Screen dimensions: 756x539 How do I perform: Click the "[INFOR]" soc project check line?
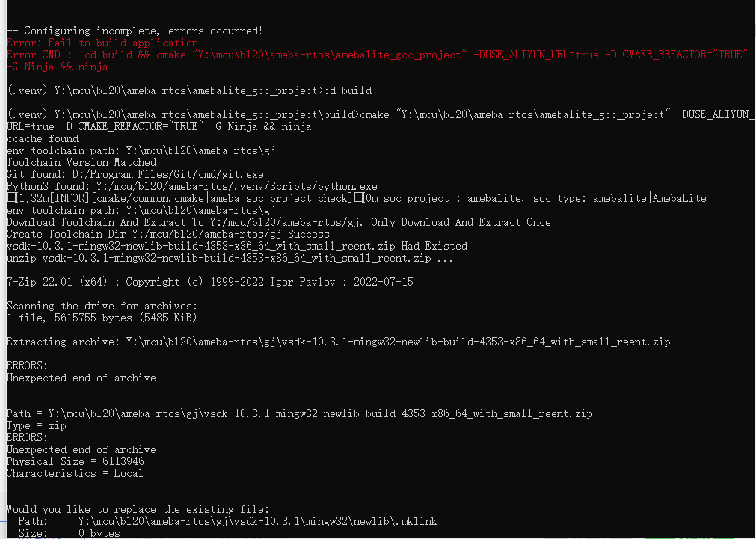[x=356, y=199]
